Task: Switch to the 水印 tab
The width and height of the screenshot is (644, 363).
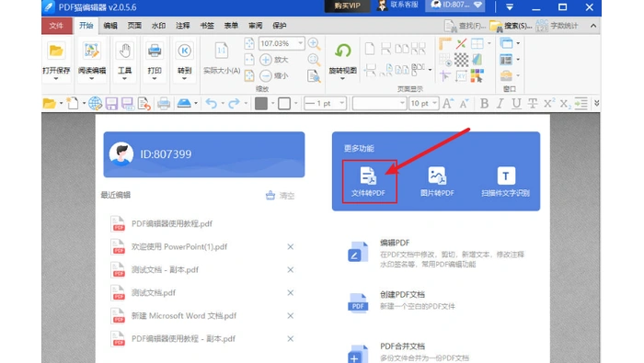Action: tap(158, 26)
